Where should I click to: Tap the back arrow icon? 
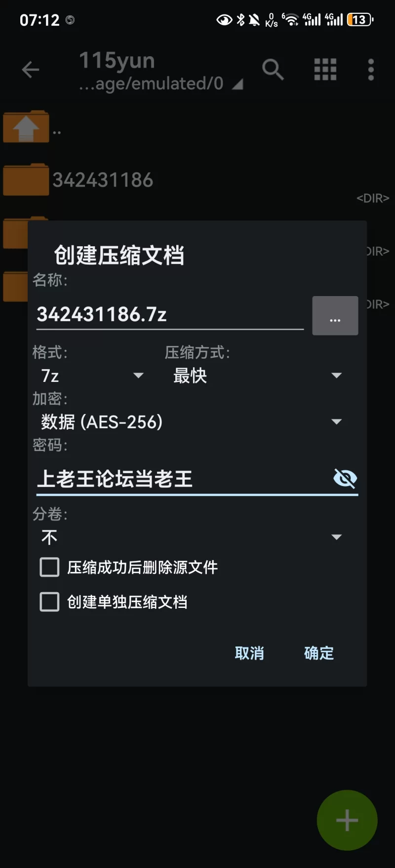(31, 70)
